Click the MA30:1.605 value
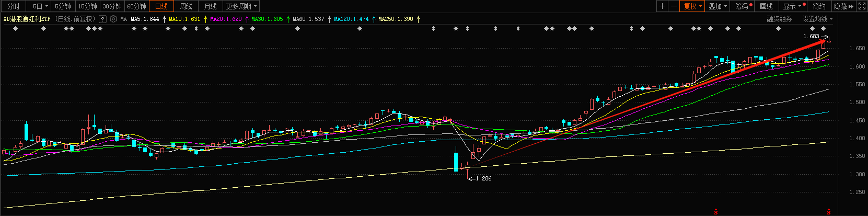 coord(267,19)
